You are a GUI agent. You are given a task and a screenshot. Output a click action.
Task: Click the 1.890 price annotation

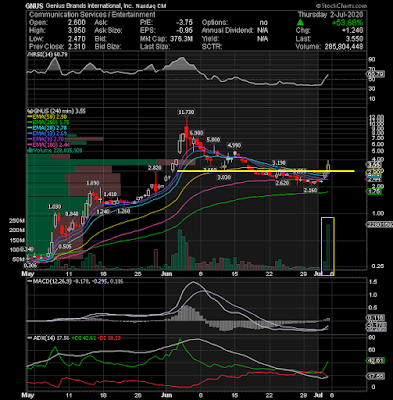click(x=93, y=183)
